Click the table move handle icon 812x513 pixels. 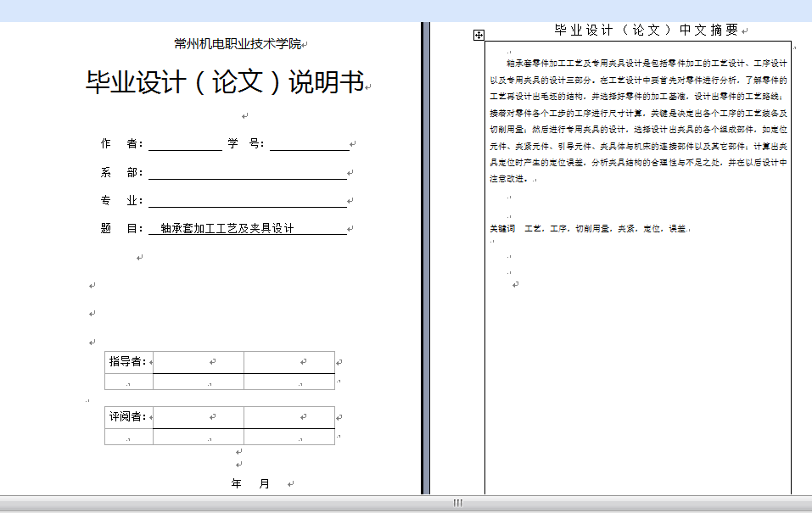point(479,36)
